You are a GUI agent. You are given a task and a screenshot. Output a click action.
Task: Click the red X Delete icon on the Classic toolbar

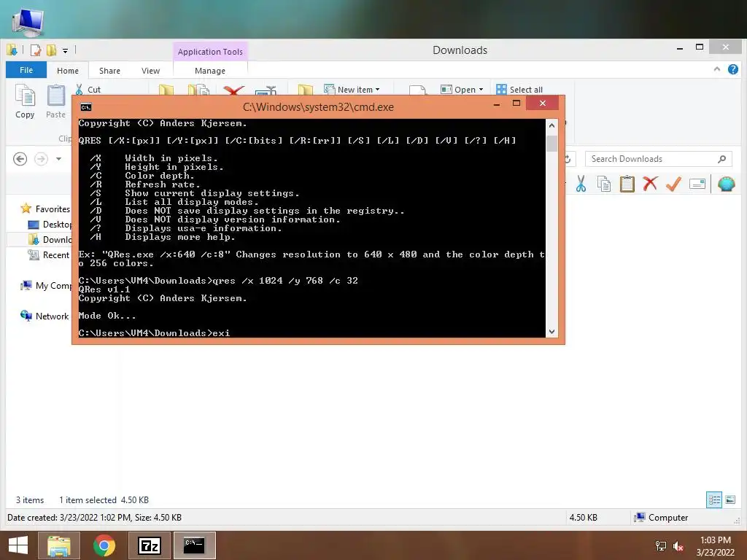650,184
